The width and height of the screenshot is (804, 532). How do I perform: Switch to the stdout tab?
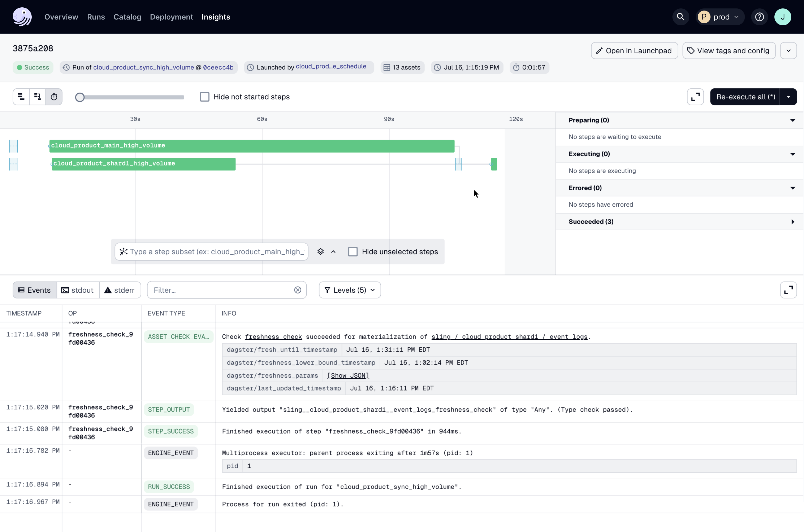tap(78, 290)
